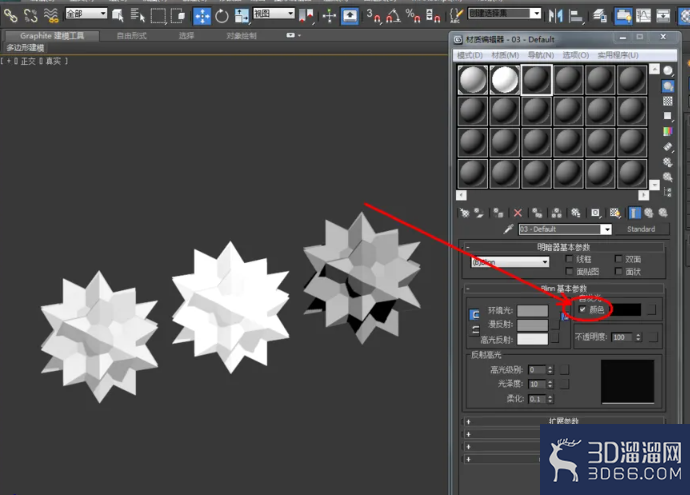Choose Rectangular Selection Region tool

pyautogui.click(x=158, y=16)
